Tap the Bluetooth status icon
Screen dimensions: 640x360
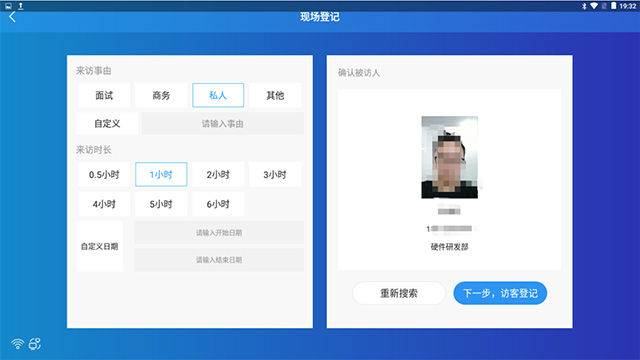point(584,6)
